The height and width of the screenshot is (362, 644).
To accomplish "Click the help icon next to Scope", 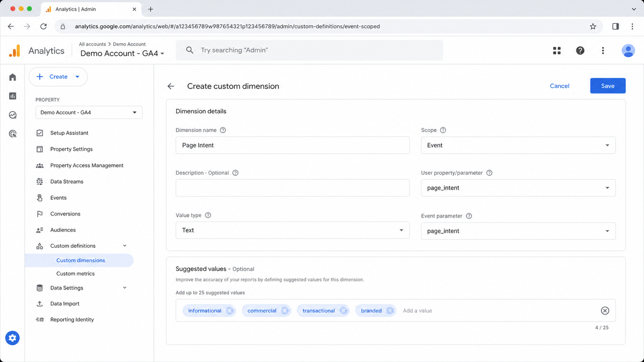I will point(443,130).
